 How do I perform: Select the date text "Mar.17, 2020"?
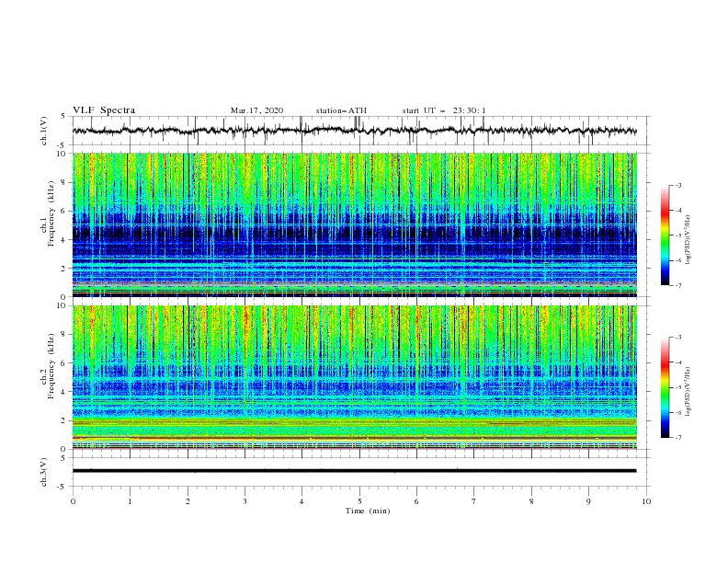pyautogui.click(x=256, y=110)
